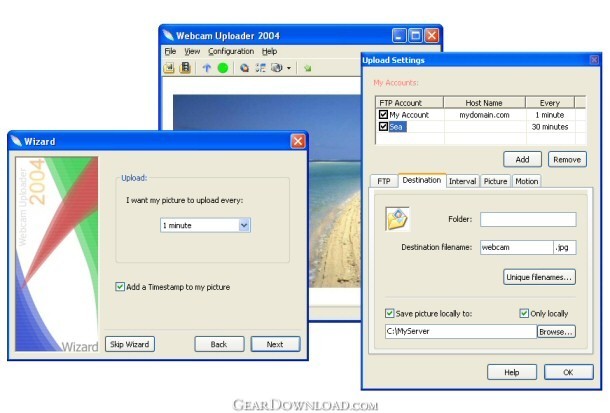
Task: Switch to the Picture tab
Action: (x=495, y=181)
